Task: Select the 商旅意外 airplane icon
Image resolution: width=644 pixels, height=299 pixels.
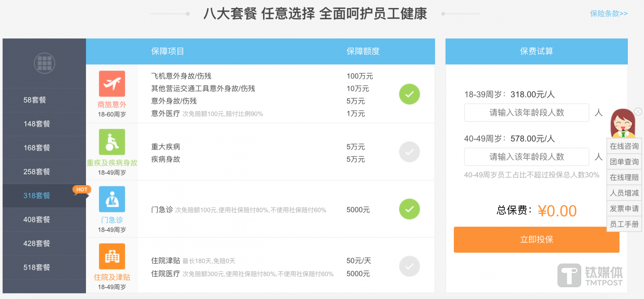Action: tap(111, 83)
